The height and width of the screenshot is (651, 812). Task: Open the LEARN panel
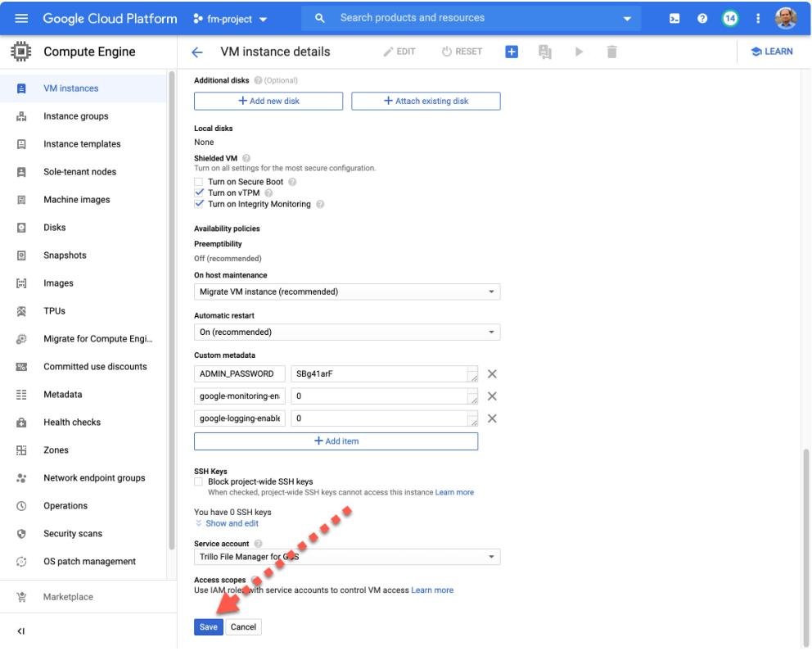(772, 52)
